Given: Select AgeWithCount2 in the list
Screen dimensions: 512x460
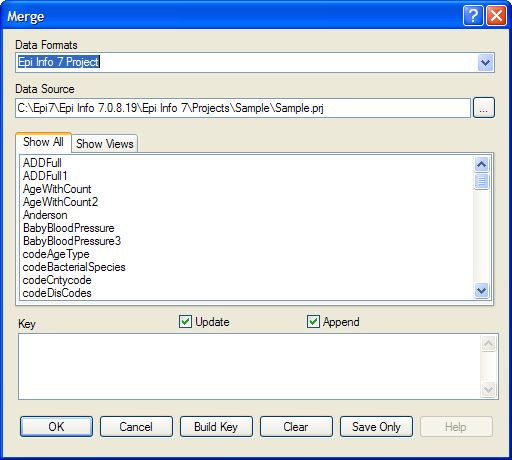Looking at the screenshot, I should point(60,202).
